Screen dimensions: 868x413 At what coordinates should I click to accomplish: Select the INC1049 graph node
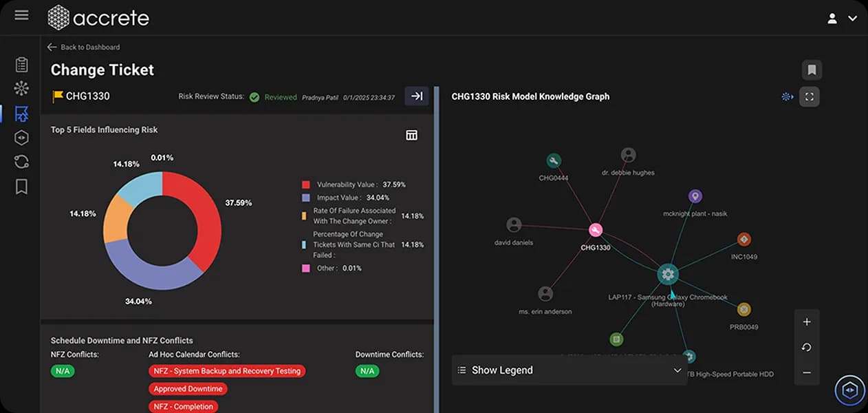pos(744,240)
